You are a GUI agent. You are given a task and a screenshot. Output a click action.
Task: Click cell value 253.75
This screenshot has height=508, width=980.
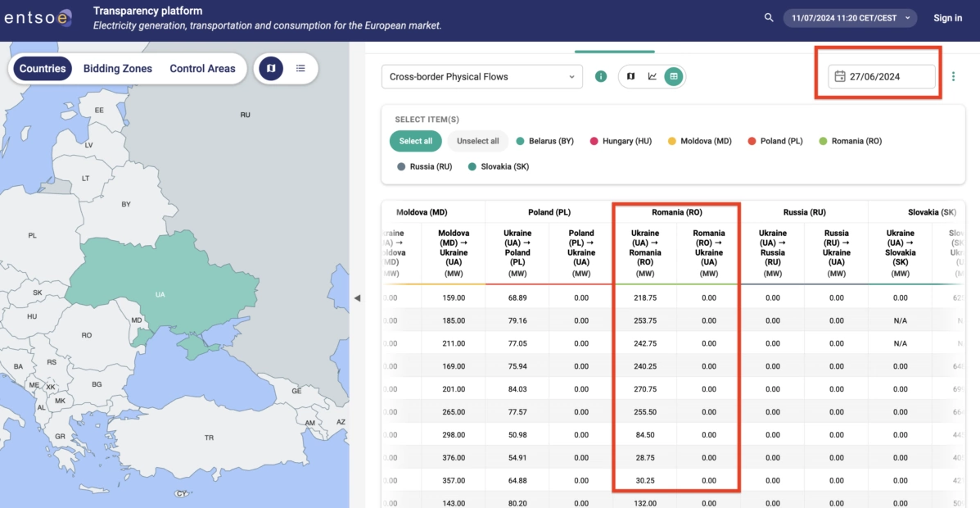(x=645, y=320)
